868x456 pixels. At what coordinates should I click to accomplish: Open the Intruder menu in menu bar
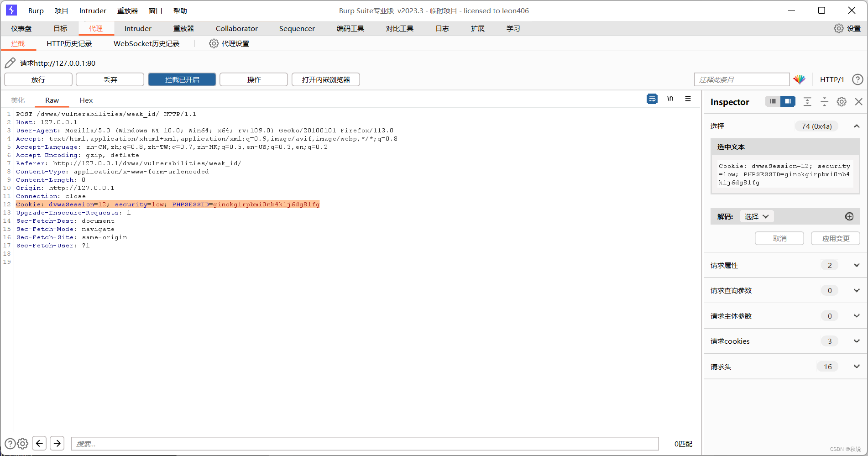tap(93, 10)
